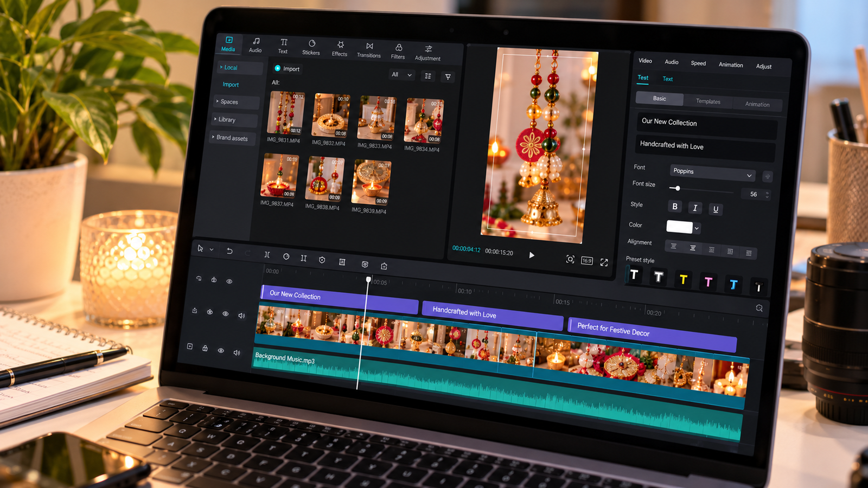Screen dimensions: 868x488
Task: Toggle main video track visibility eye
Action: point(226,314)
